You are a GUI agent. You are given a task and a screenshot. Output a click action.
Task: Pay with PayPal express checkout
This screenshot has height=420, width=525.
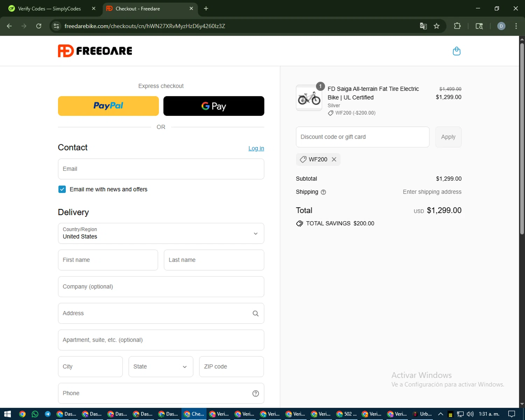pyautogui.click(x=108, y=106)
